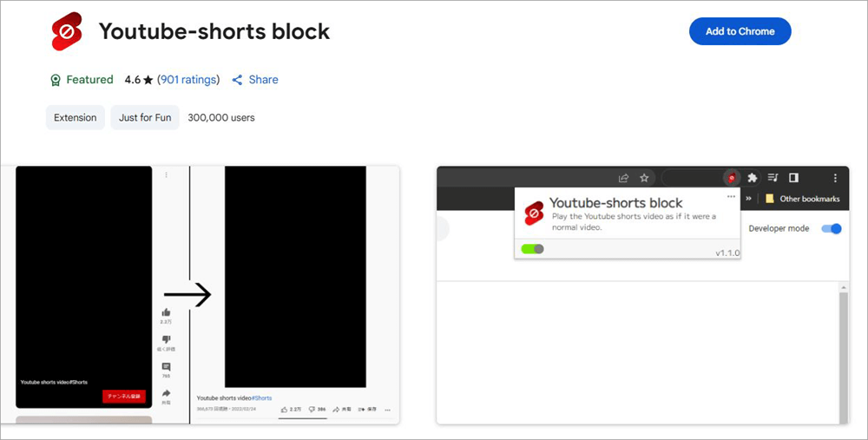Viewport: 868px width, 440px height.
Task: Click the popup description 'Play the Youtube shorts video'
Action: (634, 221)
